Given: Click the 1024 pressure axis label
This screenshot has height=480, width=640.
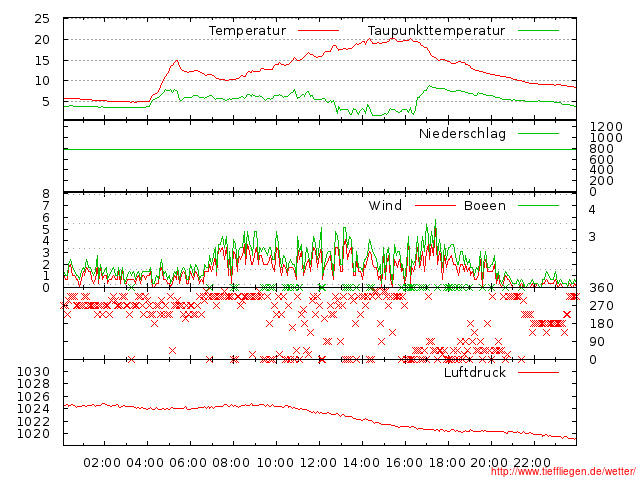Looking at the screenshot, I should tap(33, 409).
